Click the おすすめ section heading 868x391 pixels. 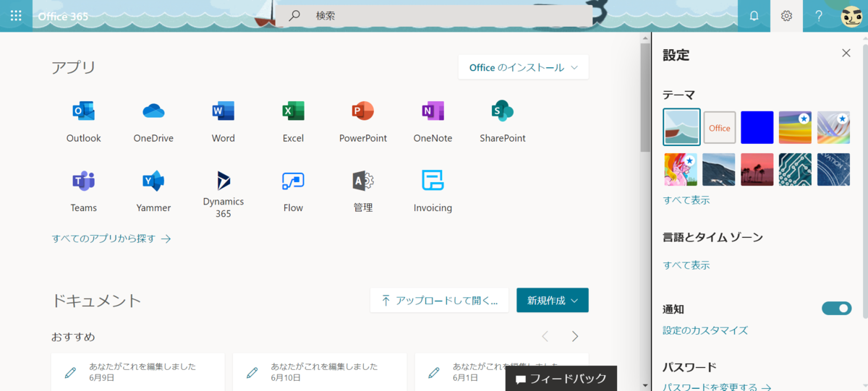pyautogui.click(x=73, y=337)
